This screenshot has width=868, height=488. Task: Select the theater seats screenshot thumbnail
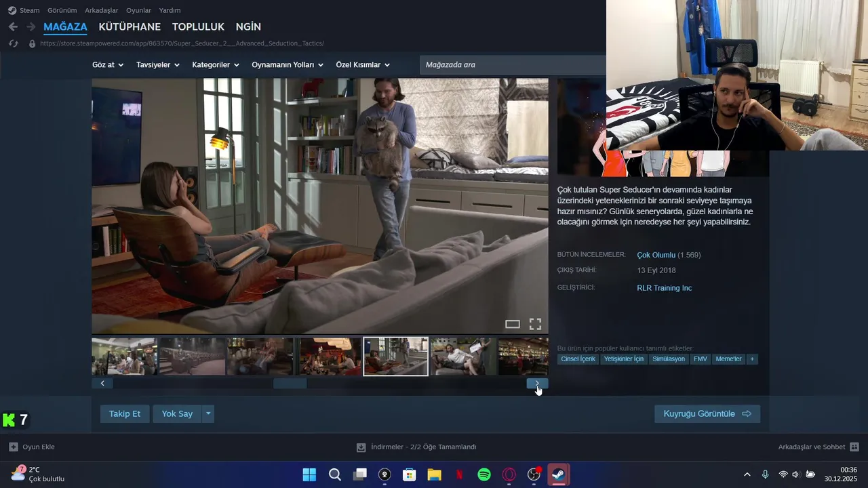pyautogui.click(x=193, y=357)
